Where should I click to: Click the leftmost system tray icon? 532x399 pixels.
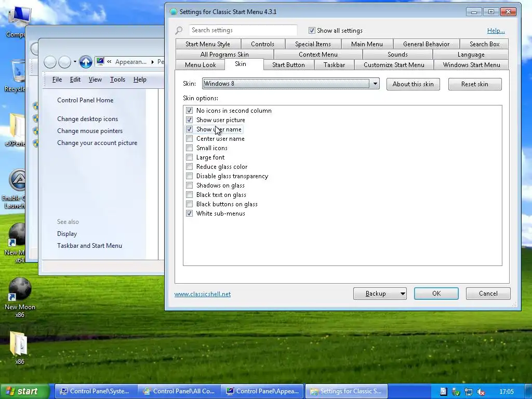[444, 392]
